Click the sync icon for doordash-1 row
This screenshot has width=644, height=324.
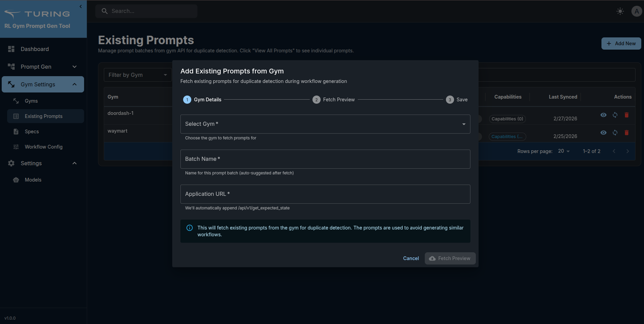coord(615,115)
